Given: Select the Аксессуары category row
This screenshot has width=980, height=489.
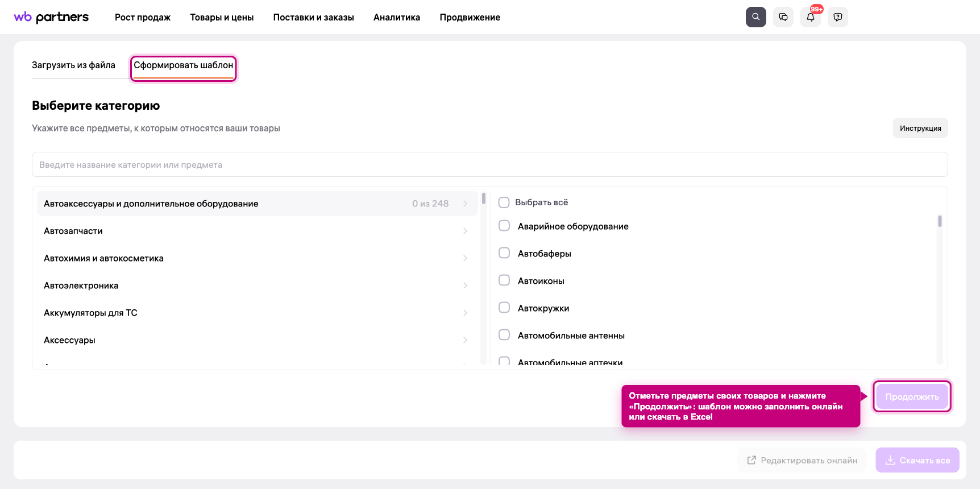Looking at the screenshot, I should 257,340.
